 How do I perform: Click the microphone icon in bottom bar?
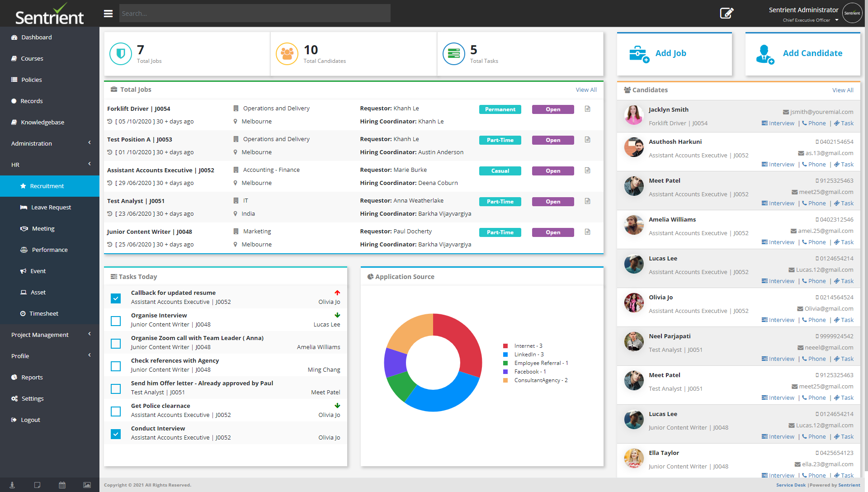[12, 485]
